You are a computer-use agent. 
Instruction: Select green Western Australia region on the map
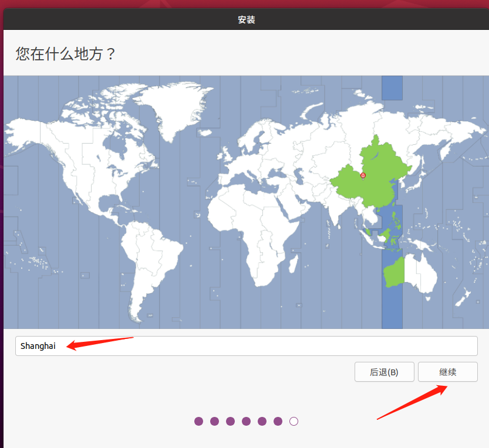point(394,273)
